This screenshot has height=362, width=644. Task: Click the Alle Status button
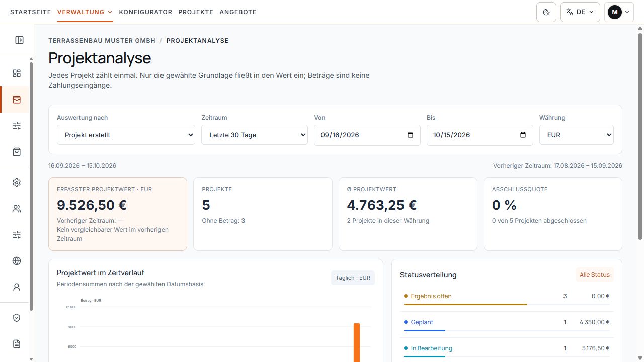tap(595, 275)
